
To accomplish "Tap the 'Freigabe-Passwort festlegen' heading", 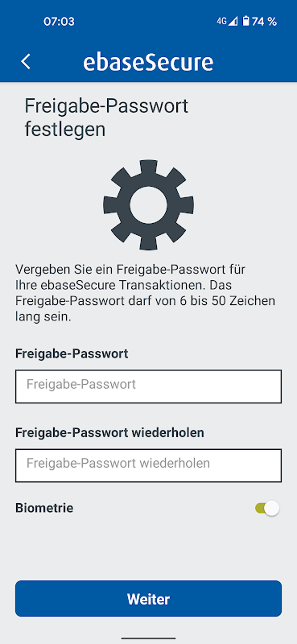I will click(x=106, y=117).
